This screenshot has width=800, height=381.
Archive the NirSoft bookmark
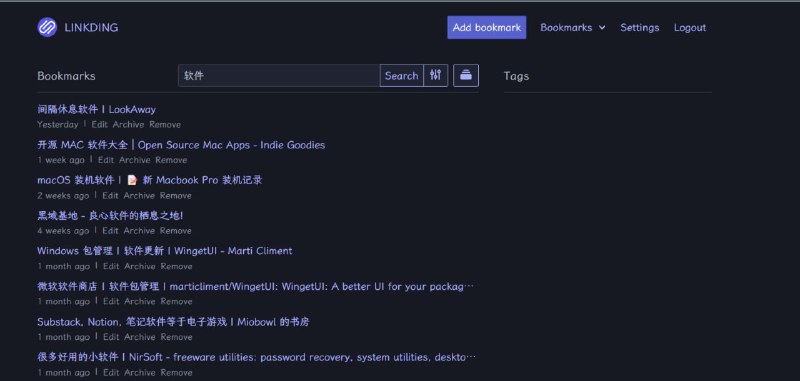[x=140, y=373]
